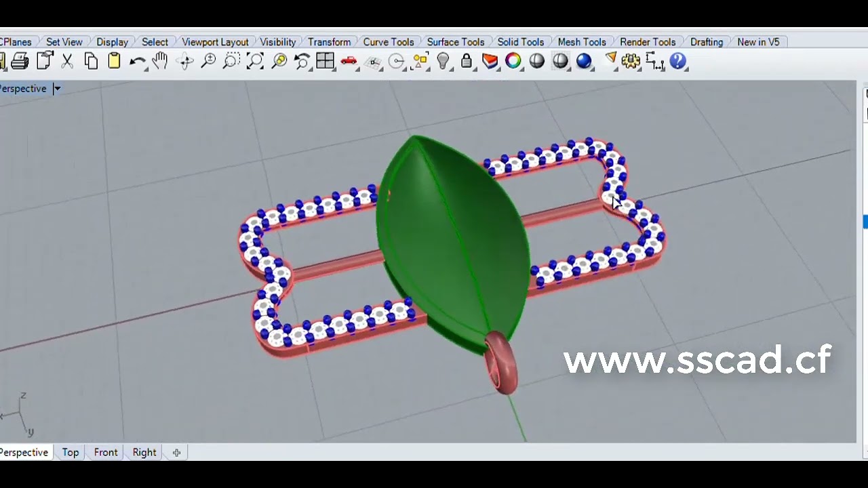Click the color wheel Object Properties icon
Image resolution: width=868 pixels, height=488 pixels.
click(513, 61)
